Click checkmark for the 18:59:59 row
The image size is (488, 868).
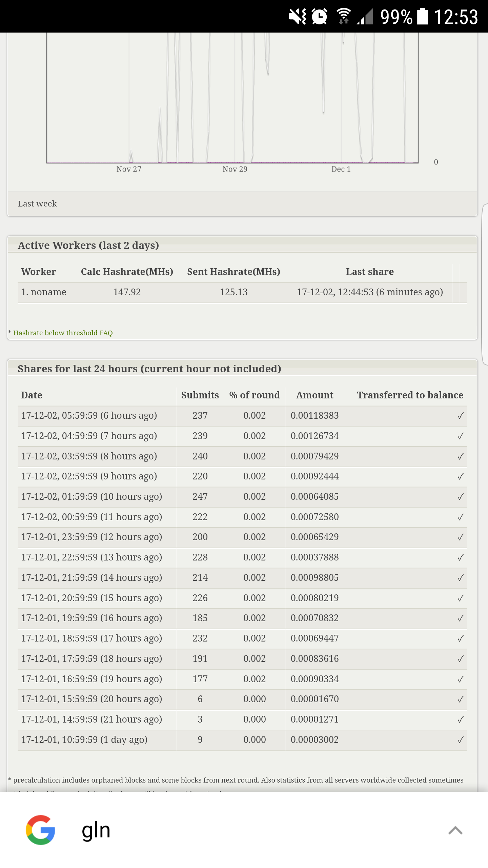[x=460, y=639]
